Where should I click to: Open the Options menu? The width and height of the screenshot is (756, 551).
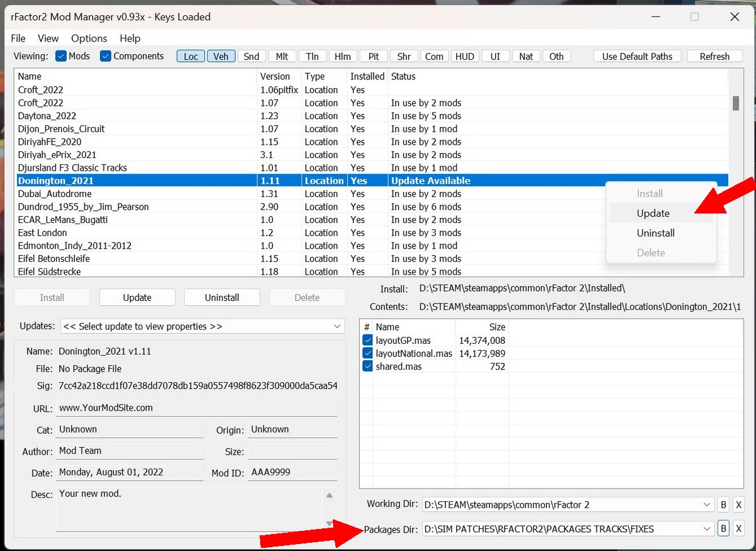pyautogui.click(x=89, y=38)
